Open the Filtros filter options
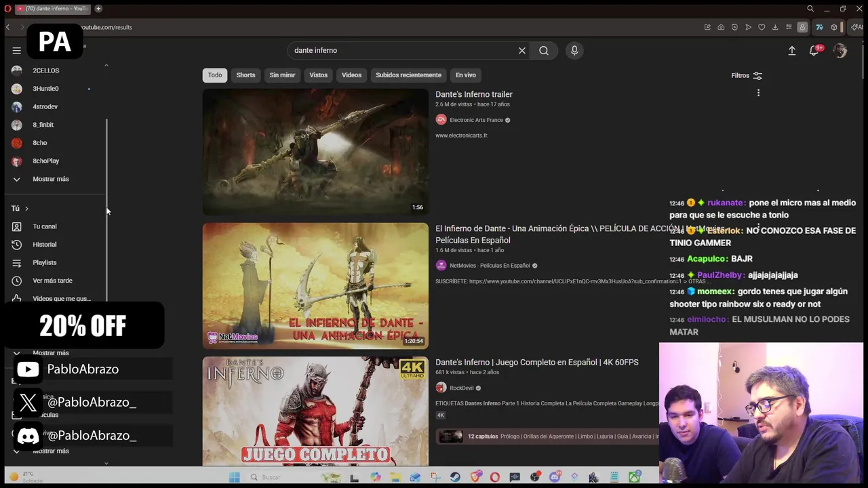Image resolution: width=868 pixels, height=488 pixels. point(747,75)
